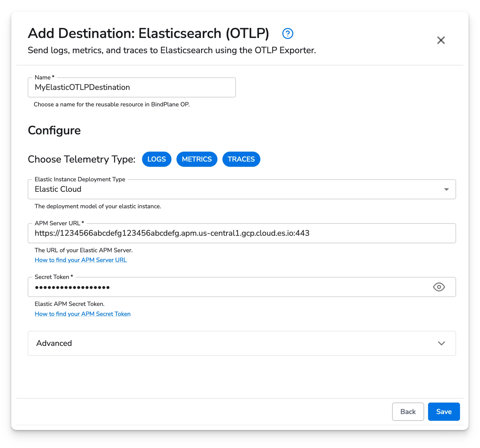Show the Secret Token with eye icon
Screen dimensions: 480x448
(x=439, y=287)
